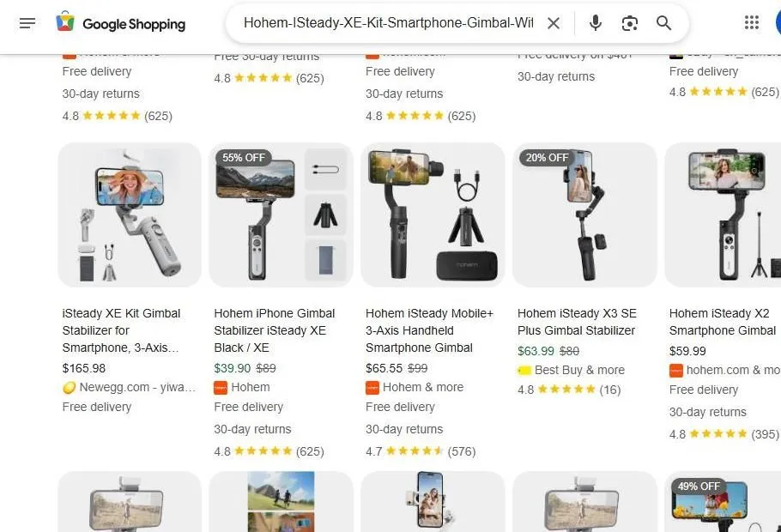Viewport: 781px width, 532px height.
Task: Search by image using the Google Lens icon
Action: coord(629,23)
